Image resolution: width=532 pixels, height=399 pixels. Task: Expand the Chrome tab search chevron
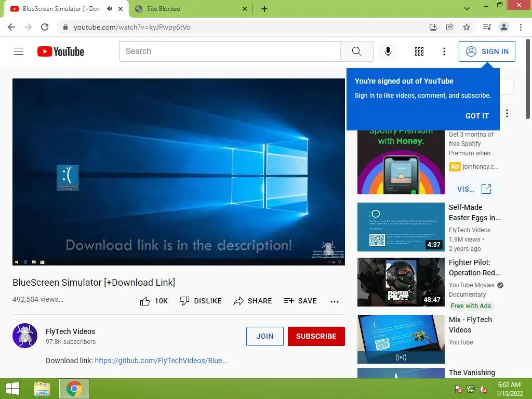(x=467, y=9)
